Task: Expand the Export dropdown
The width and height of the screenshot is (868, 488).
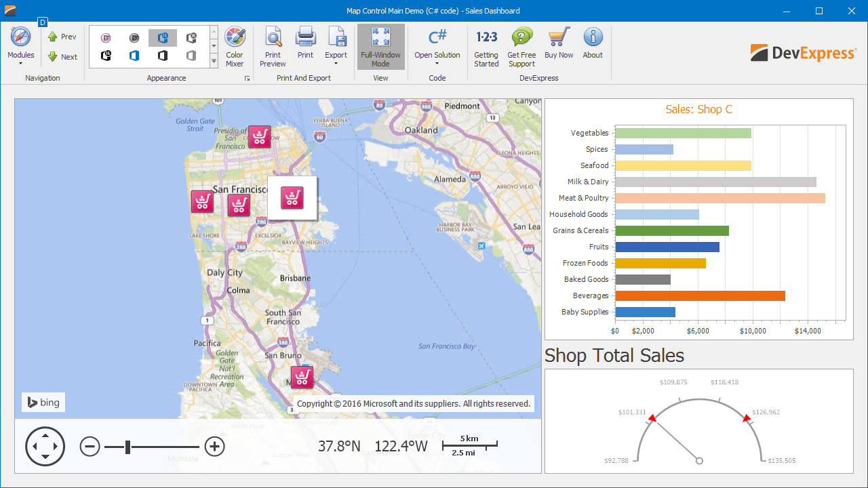Action: coord(336,47)
